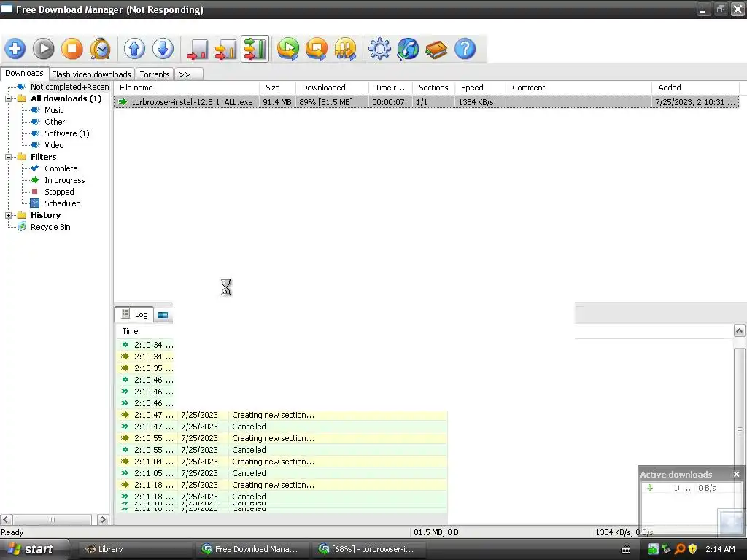This screenshot has width=747, height=560.
Task: Select the Music category
Action: [54, 110]
